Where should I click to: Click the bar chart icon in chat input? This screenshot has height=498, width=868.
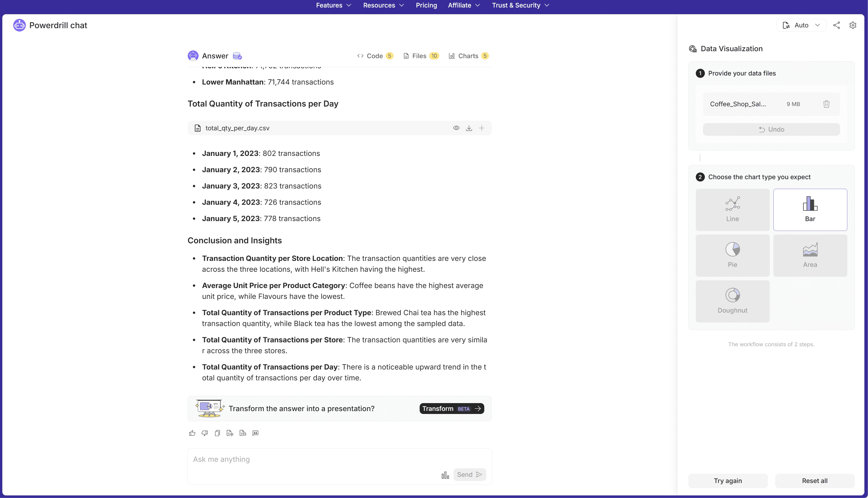(445, 475)
